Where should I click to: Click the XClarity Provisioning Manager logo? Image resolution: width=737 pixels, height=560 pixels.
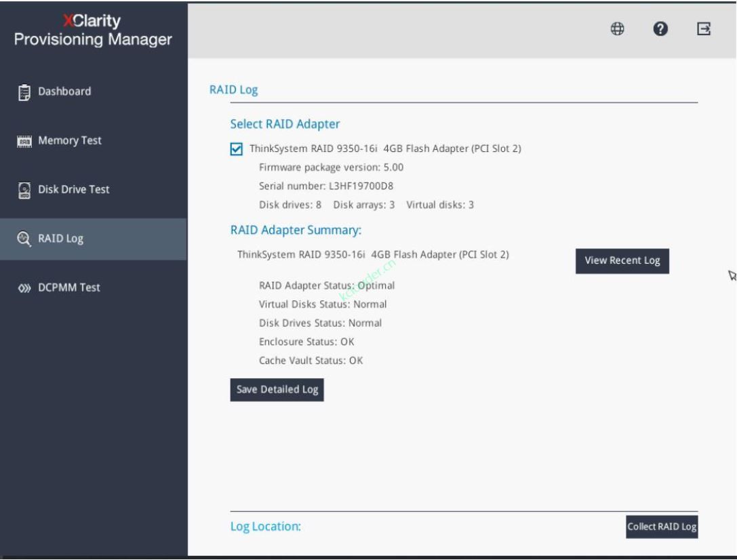point(93,30)
